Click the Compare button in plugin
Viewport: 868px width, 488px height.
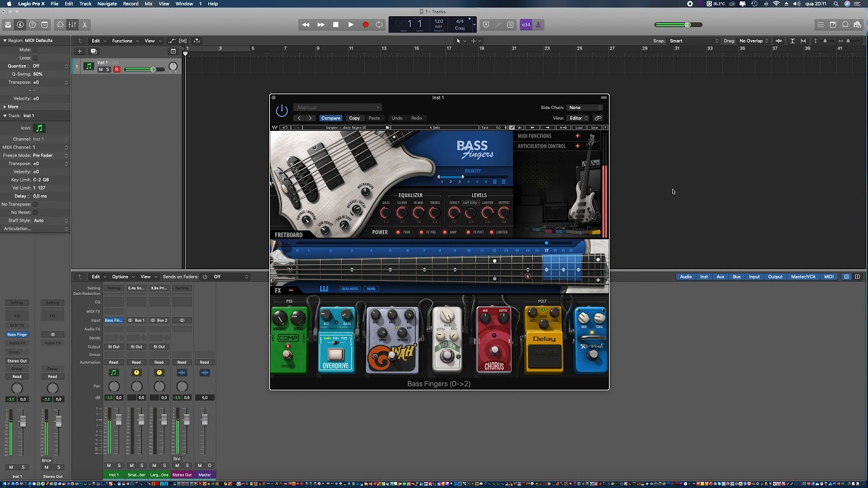coord(331,118)
